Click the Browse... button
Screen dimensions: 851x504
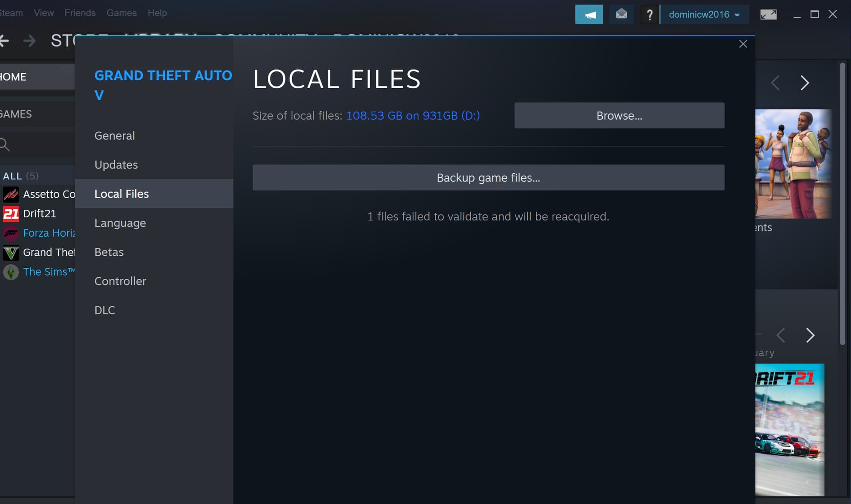click(x=619, y=116)
